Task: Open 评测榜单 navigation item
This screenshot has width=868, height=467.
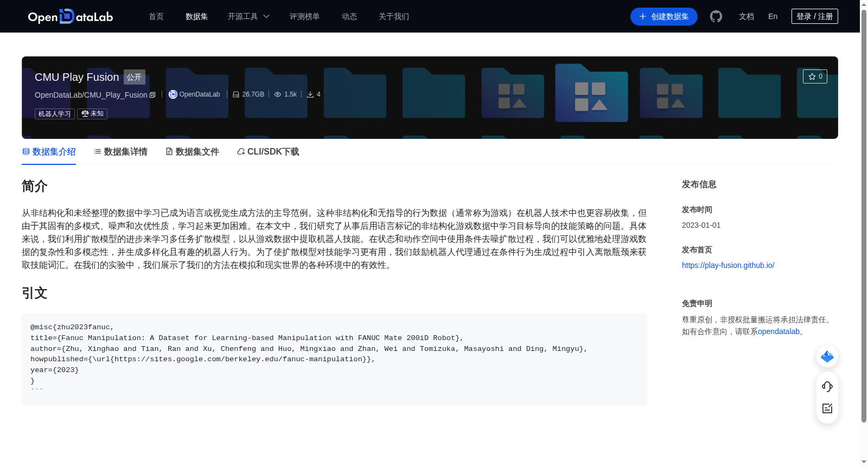Action: 304,17
